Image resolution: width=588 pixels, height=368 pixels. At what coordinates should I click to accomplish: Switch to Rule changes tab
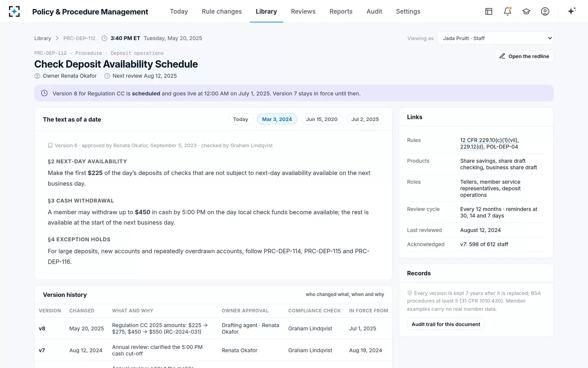tap(222, 11)
